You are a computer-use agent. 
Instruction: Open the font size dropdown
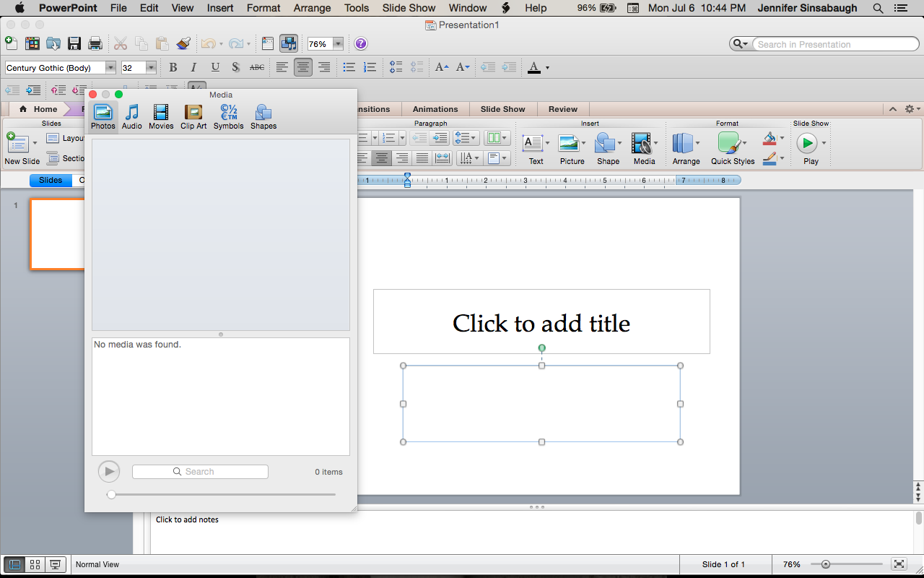click(x=151, y=68)
